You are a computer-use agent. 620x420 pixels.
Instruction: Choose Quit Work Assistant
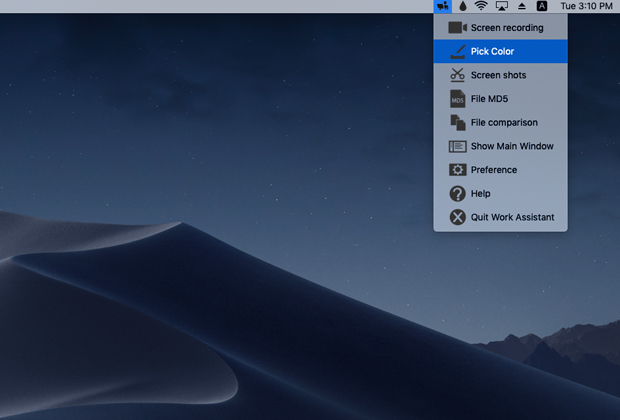pos(501,217)
